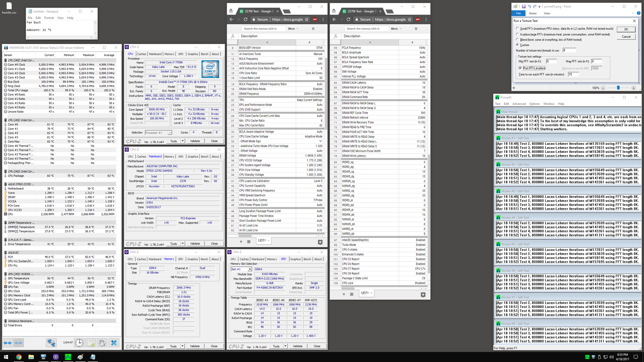Switch to Caches tab in top CPU-Z window
Viewport: 644px width, 362px height.
click(141, 54)
